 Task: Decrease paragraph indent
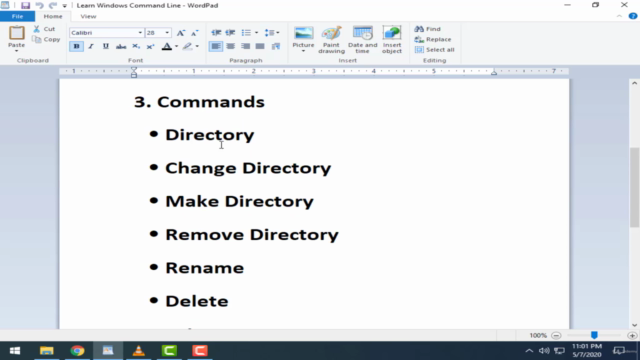click(216, 33)
